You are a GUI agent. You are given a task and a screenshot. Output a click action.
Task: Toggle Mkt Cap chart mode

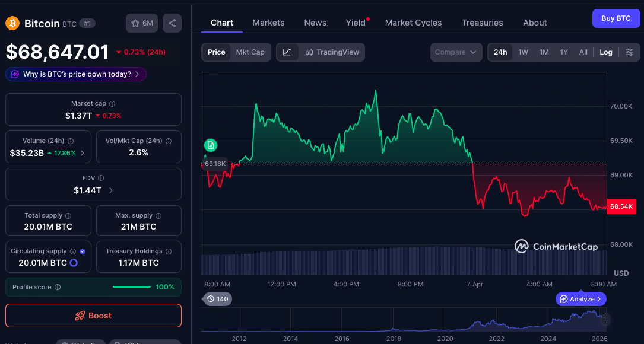click(250, 52)
